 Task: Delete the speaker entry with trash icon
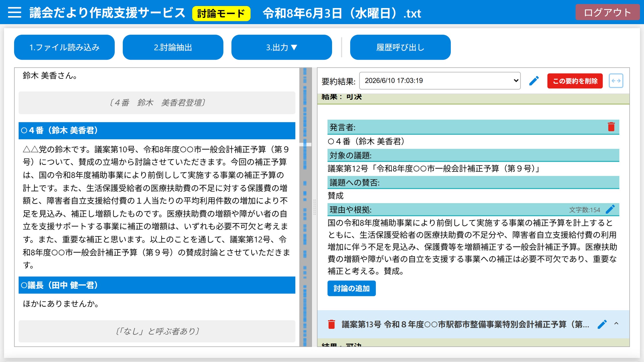click(611, 127)
